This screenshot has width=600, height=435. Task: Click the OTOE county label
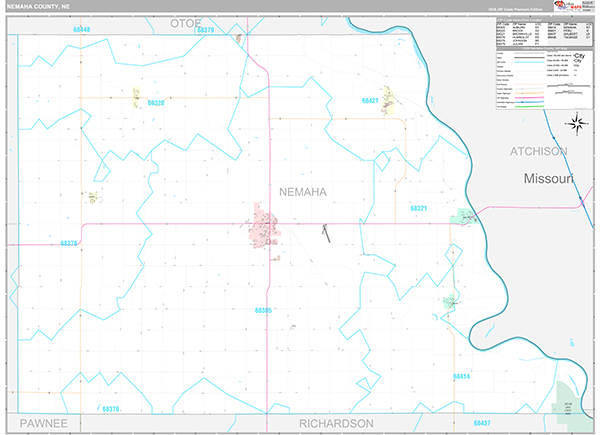click(x=186, y=22)
